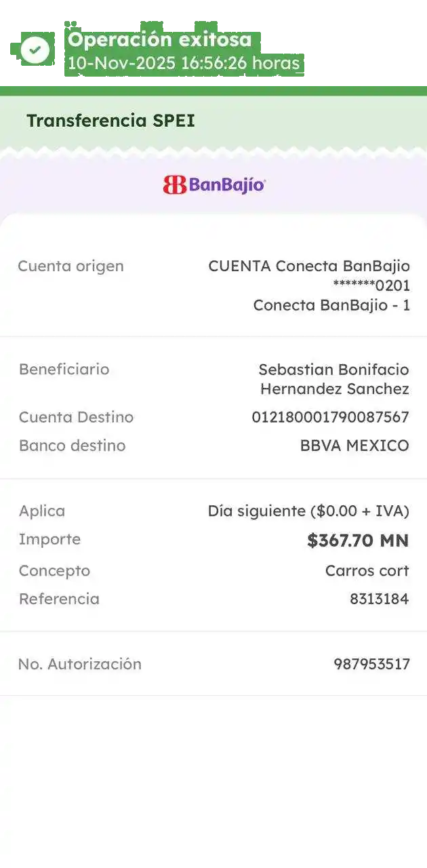Tap the "Carros cort" concept text
Screen dimensions: 427x868
pos(367,571)
